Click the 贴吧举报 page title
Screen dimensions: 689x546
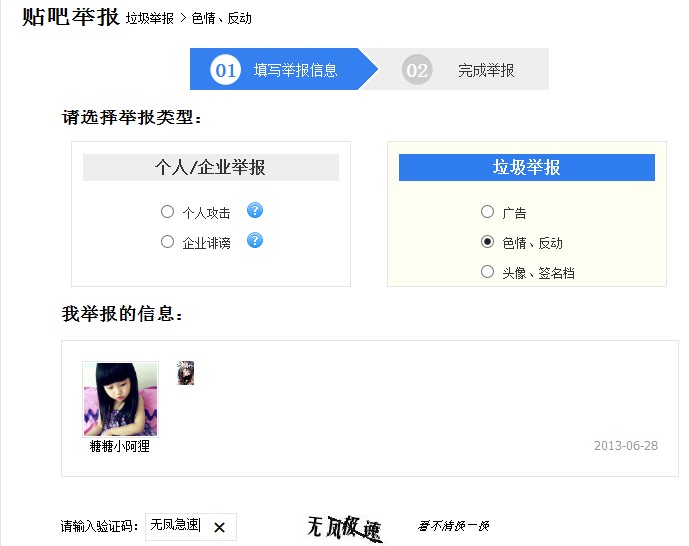pos(71,18)
